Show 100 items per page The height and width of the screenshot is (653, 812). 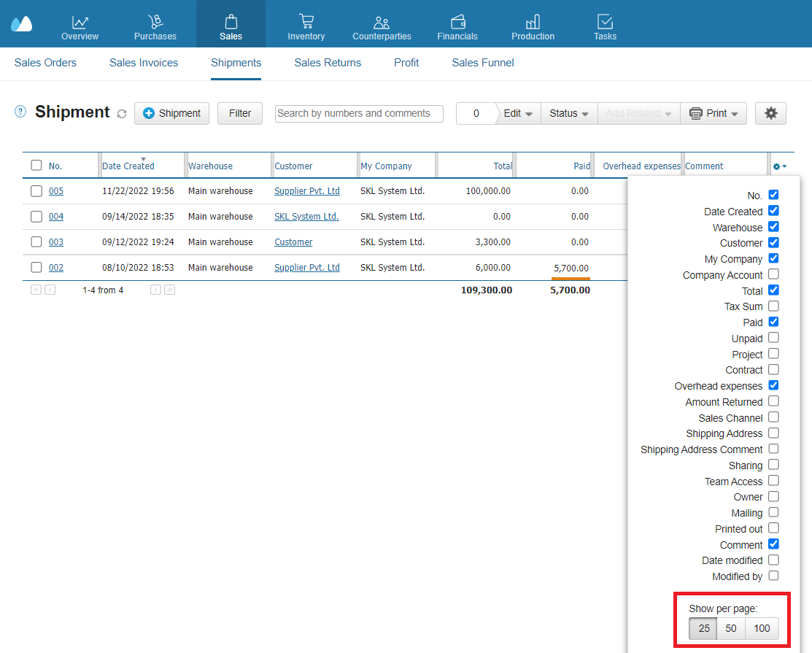pos(762,628)
